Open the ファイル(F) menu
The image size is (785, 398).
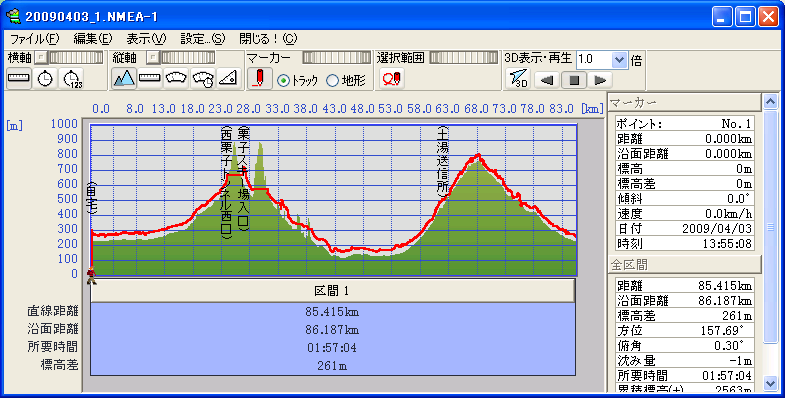35,39
